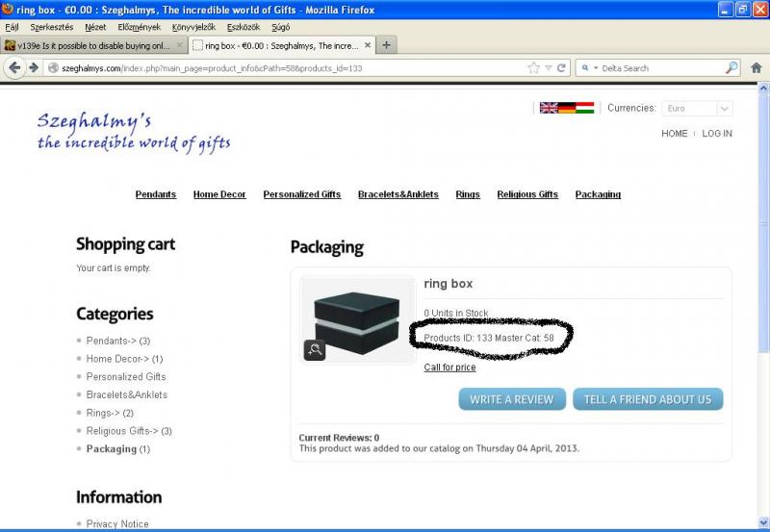The width and height of the screenshot is (770, 532).
Task: Click the LOG IN link
Action: point(717,134)
